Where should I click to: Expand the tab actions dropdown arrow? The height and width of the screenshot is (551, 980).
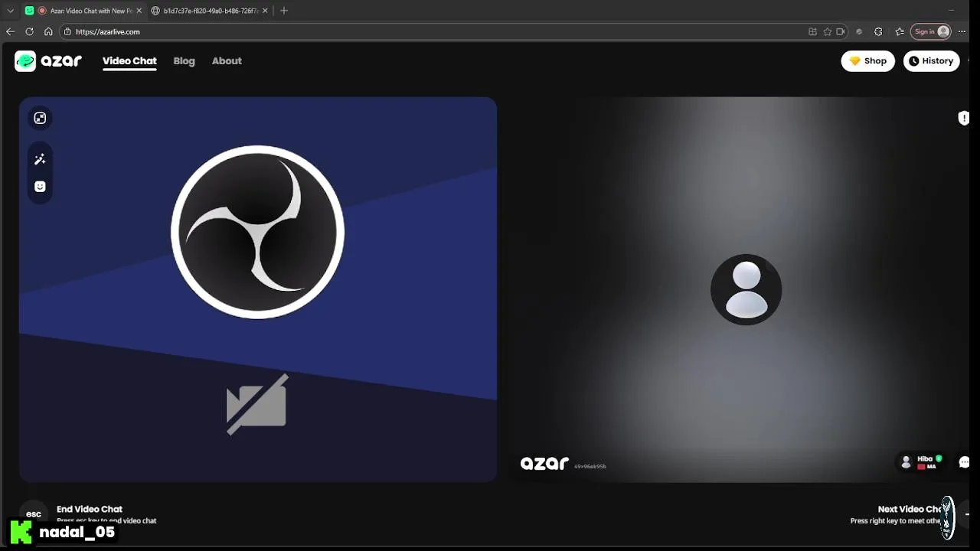pyautogui.click(x=10, y=11)
